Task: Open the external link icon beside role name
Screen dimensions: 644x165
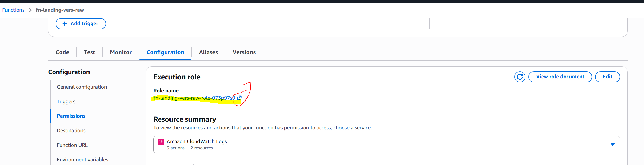Action: [239, 98]
